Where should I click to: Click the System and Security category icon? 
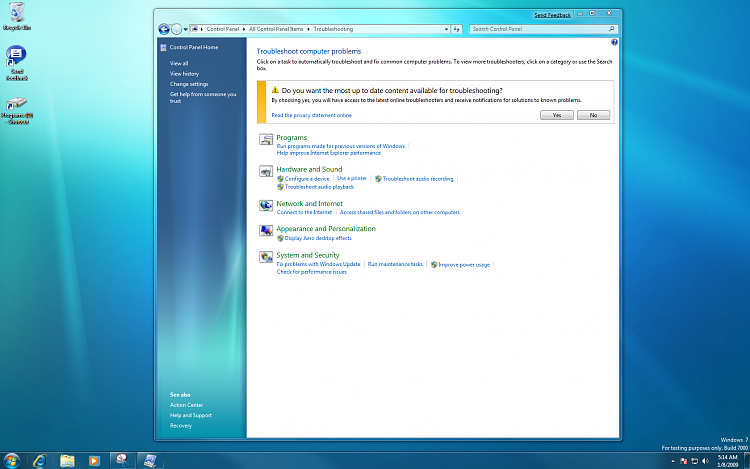pos(266,257)
